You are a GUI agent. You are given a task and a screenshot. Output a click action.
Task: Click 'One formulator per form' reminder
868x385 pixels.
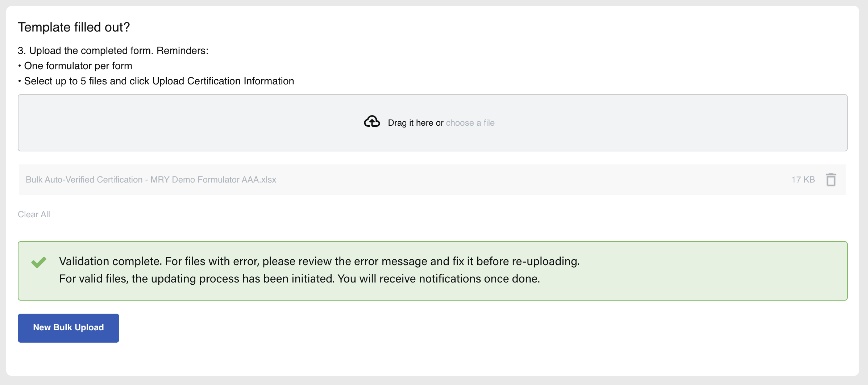coord(75,66)
